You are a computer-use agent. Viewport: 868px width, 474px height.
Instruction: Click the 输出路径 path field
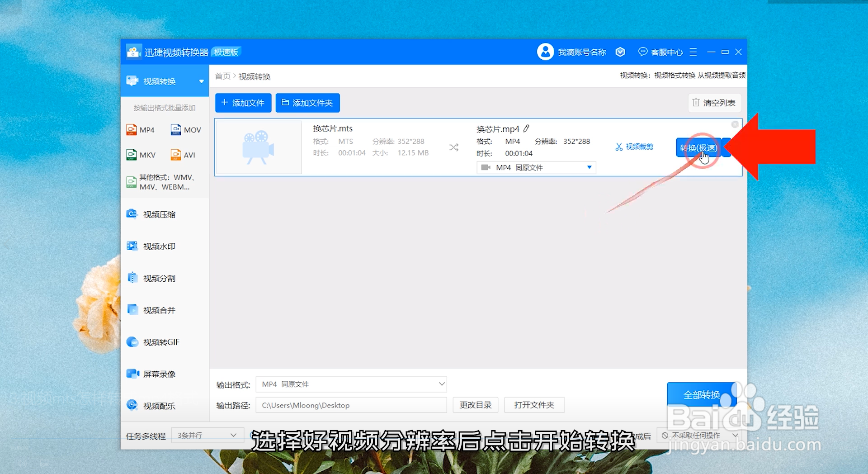pos(351,405)
